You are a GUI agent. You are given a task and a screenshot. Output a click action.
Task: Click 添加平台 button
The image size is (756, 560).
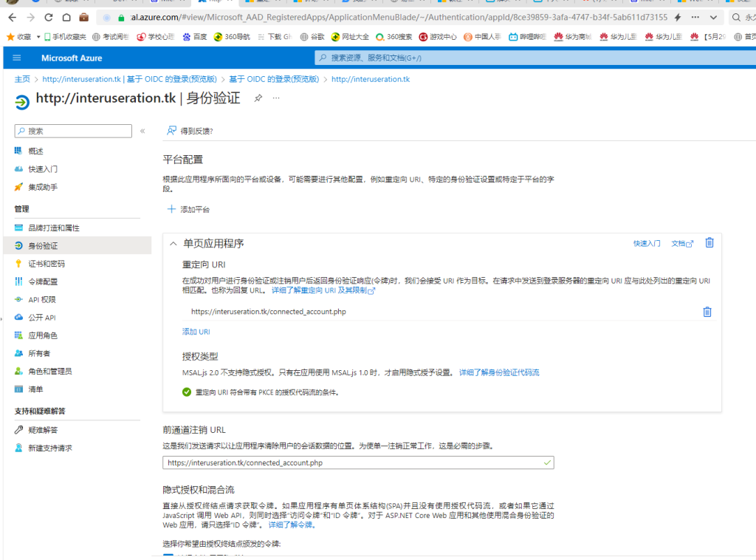click(188, 209)
